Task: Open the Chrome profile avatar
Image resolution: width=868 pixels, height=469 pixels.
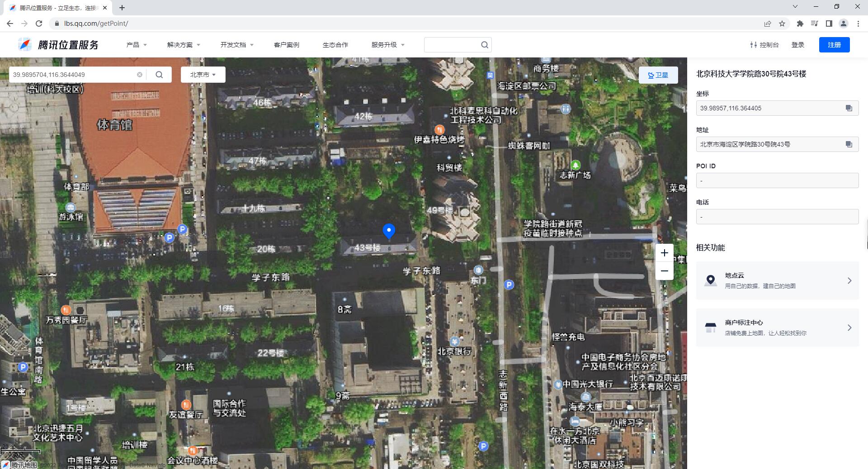Action: [x=843, y=24]
